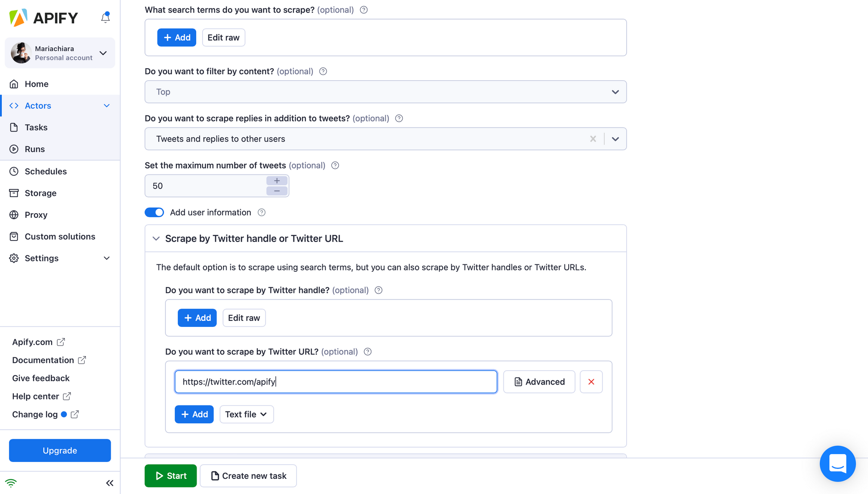The height and width of the screenshot is (494, 868).
Task: Open the filter by content dropdown
Action: [x=385, y=92]
